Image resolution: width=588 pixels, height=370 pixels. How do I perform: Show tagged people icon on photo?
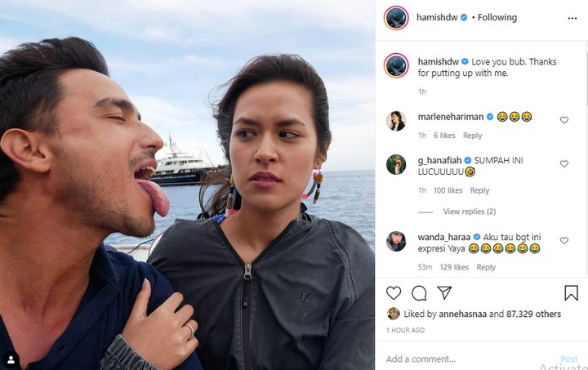[11, 360]
